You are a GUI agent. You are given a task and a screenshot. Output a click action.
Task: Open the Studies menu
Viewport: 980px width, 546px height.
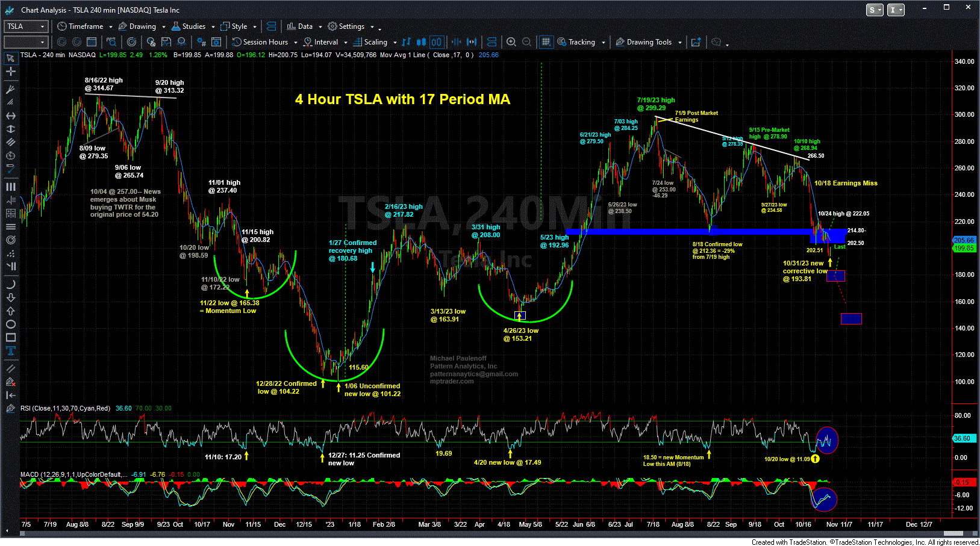(x=189, y=26)
